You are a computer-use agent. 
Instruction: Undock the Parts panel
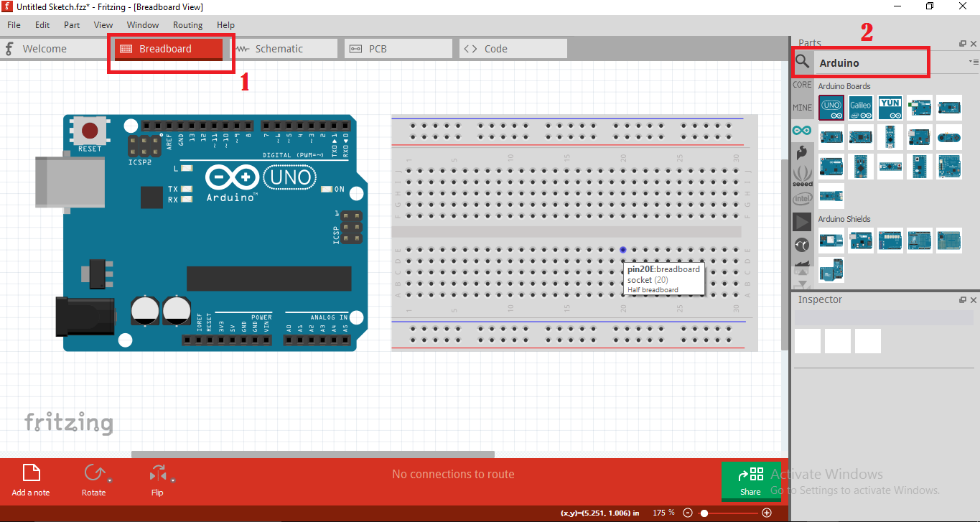pyautogui.click(x=963, y=44)
